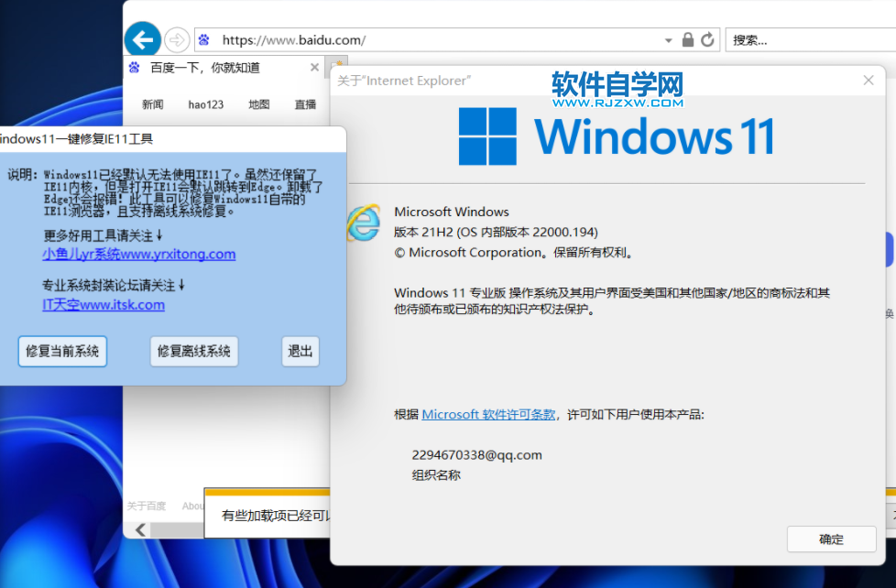
Task: Open the Microsoft 软件许可条款 link
Action: (488, 415)
